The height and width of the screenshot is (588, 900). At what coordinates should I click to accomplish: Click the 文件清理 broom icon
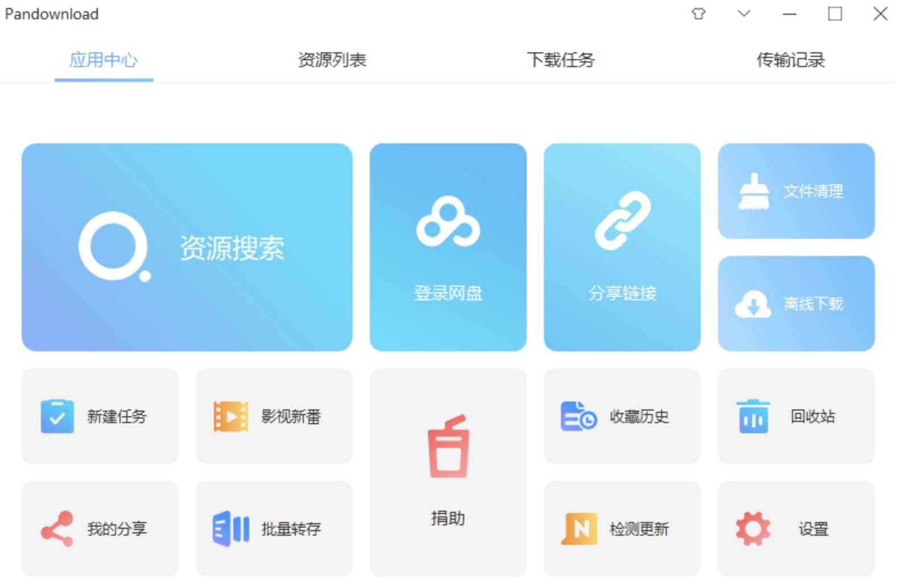pos(753,191)
